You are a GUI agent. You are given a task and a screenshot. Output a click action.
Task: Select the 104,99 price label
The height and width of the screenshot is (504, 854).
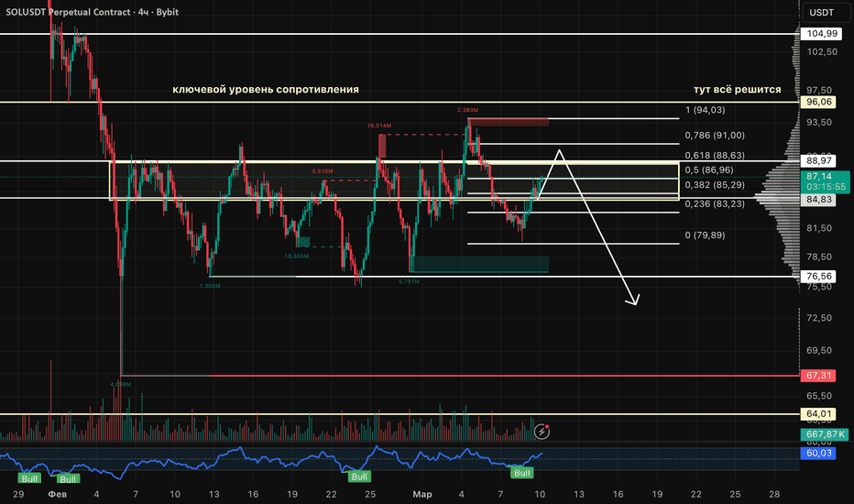822,34
